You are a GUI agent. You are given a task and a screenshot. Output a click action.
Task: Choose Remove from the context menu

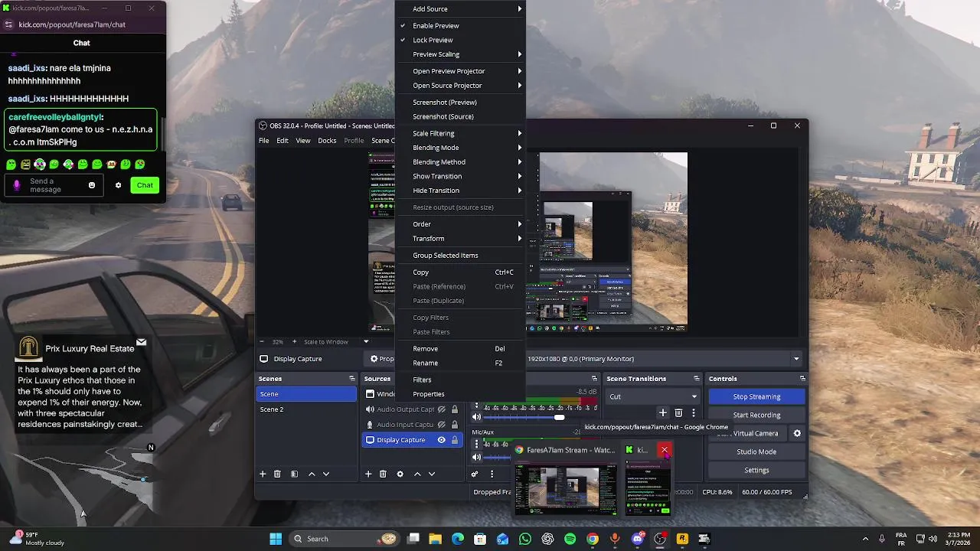pos(460,349)
